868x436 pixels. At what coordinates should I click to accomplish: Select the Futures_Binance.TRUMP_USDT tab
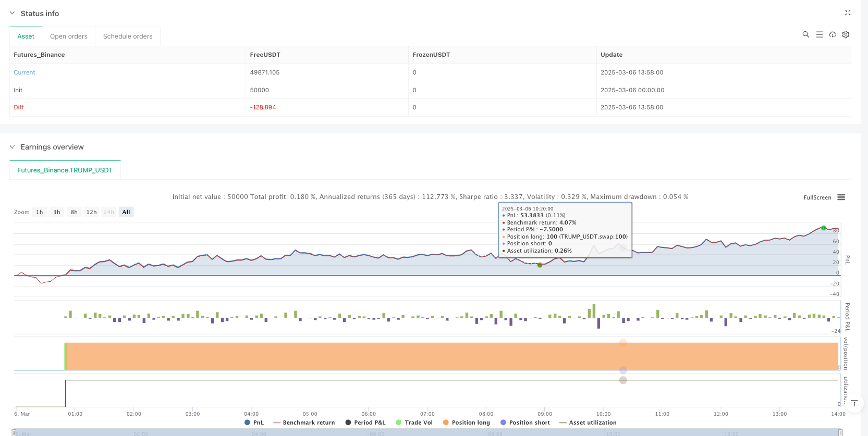pyautogui.click(x=65, y=170)
